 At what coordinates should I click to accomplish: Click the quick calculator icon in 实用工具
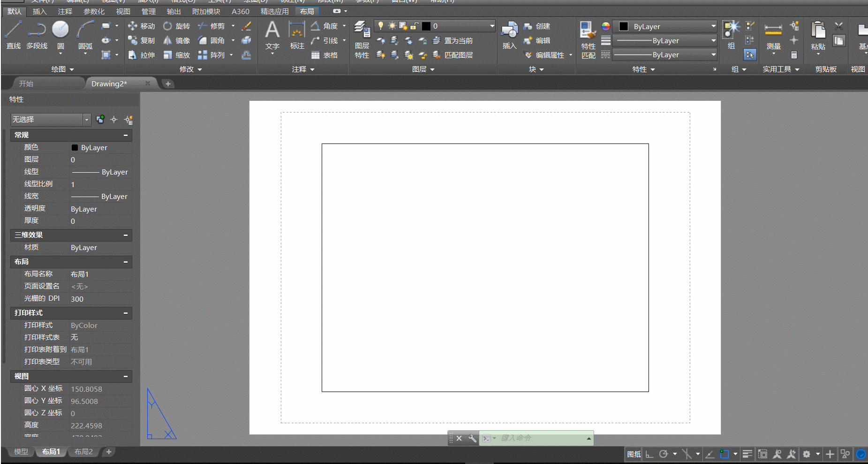coord(794,55)
